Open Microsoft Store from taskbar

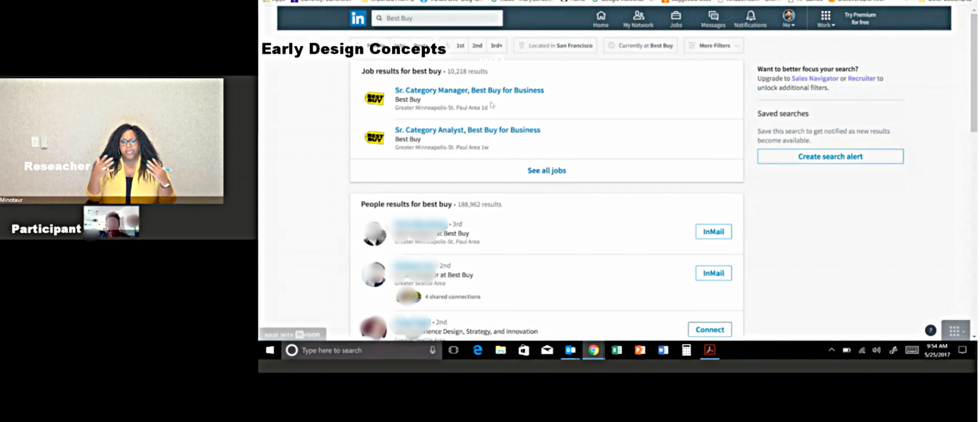[524, 350]
